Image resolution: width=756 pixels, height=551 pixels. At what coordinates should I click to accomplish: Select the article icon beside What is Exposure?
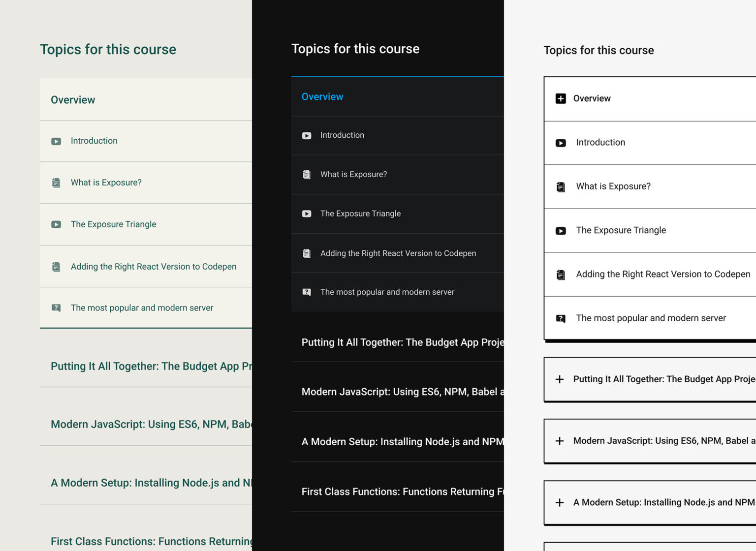56,183
